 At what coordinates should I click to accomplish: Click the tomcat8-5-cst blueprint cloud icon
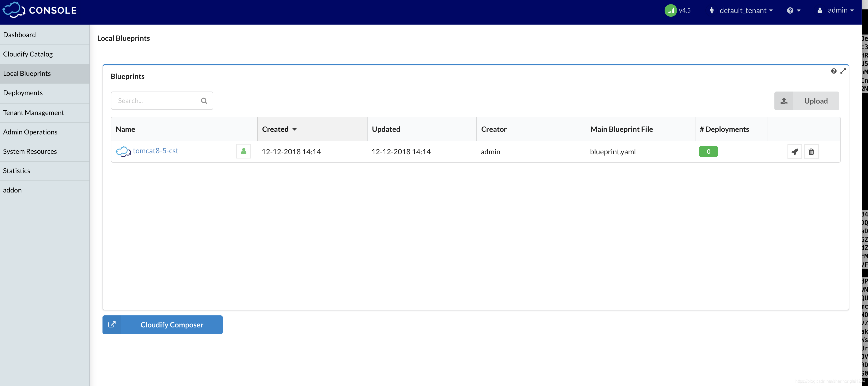coord(123,151)
